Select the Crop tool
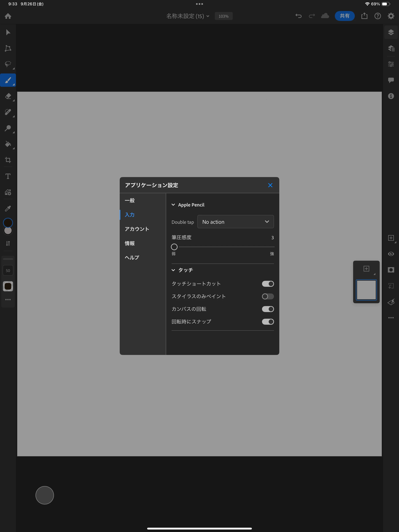Screen dimensions: 399x532 8,160
